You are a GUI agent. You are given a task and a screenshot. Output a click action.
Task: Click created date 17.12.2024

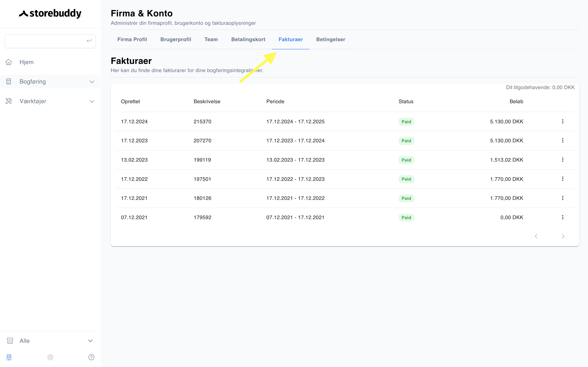[x=134, y=121]
